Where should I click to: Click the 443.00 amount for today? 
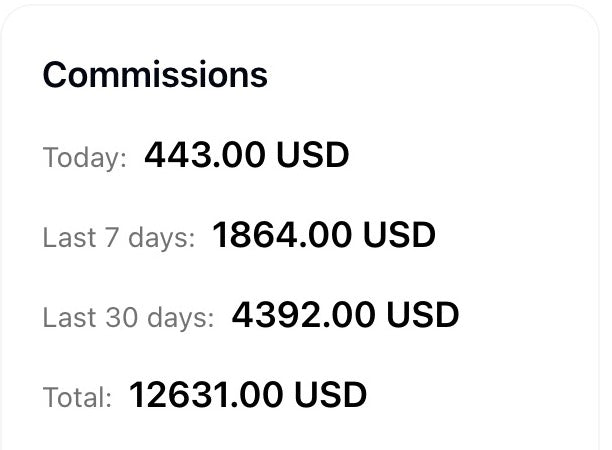click(x=206, y=156)
